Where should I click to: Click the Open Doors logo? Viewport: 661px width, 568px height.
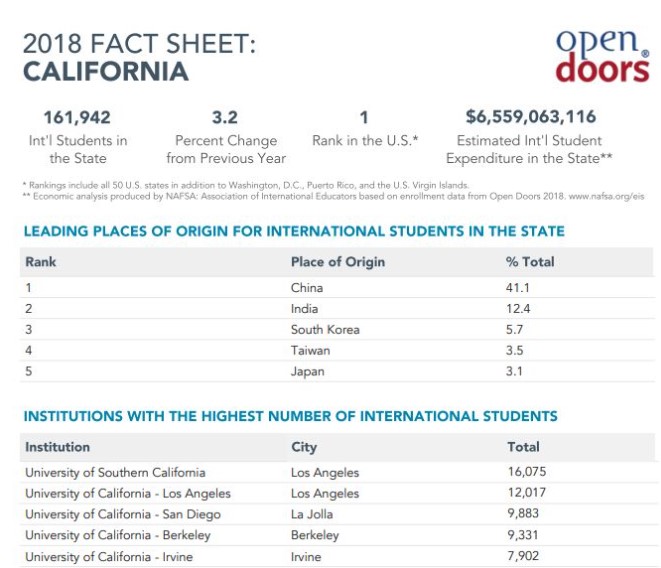(602, 55)
